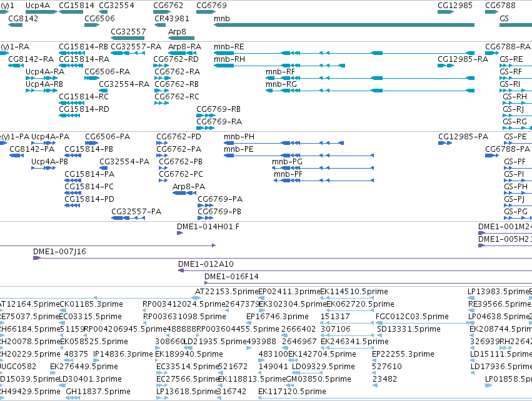Click the CG6769-PA protein
This screenshot has height=401, width=532.
click(x=206, y=205)
